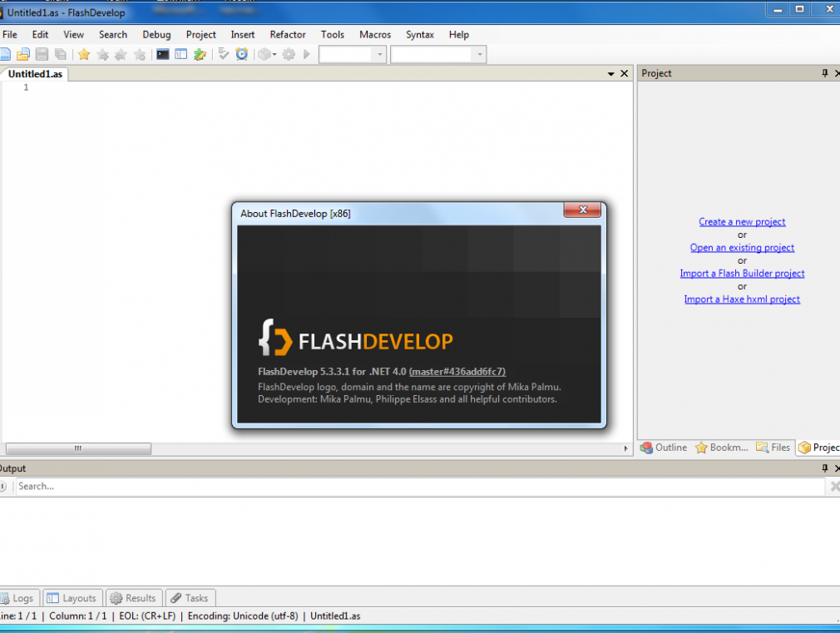Viewport: 840px width, 633px height.
Task: Open the first toolbar combo box
Action: pyautogui.click(x=353, y=54)
